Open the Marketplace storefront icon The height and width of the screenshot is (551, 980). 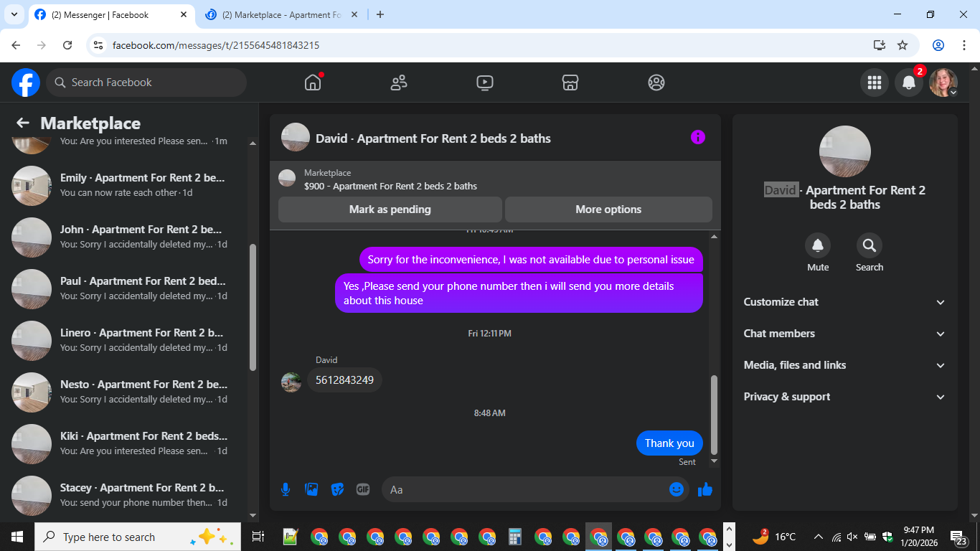570,83
